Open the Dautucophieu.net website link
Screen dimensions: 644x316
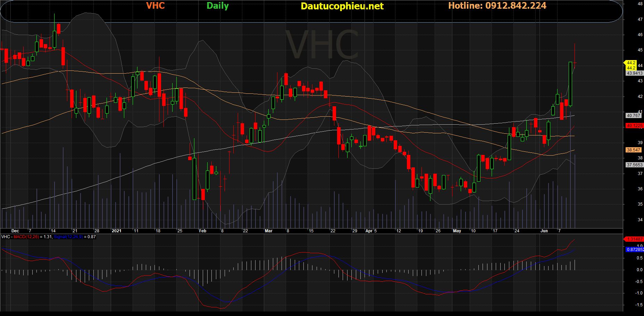point(342,6)
